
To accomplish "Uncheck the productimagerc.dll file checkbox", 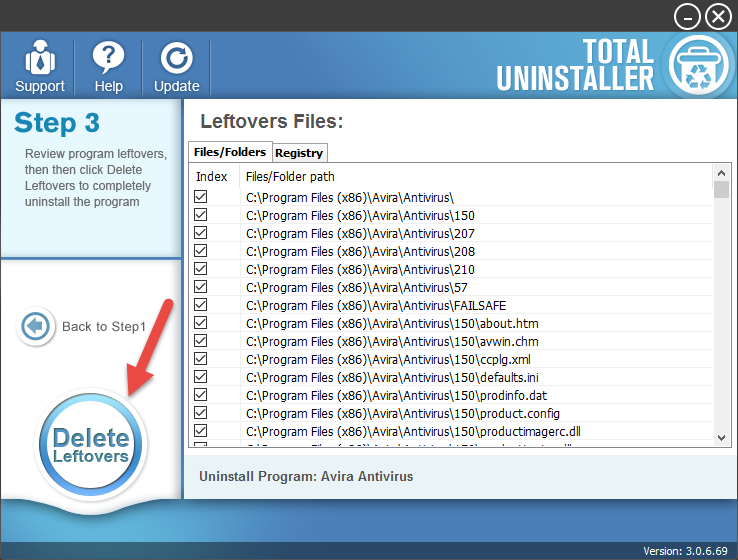I will 201,431.
